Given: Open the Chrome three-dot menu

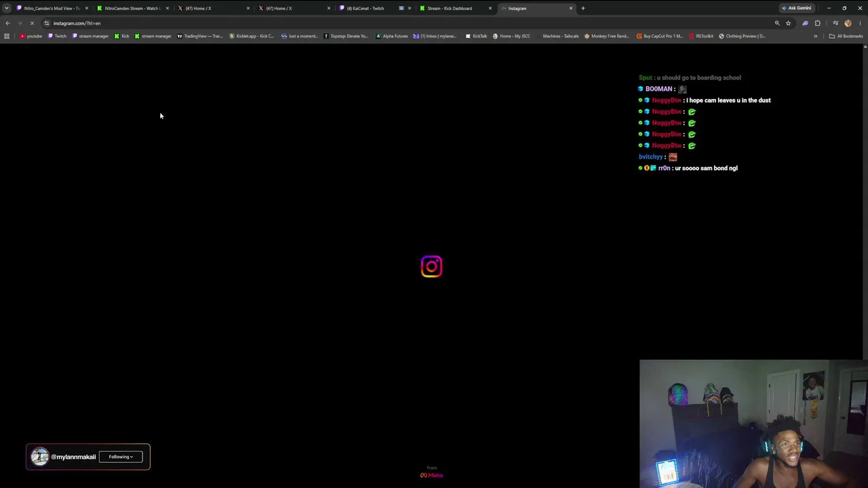Looking at the screenshot, I should [x=860, y=23].
